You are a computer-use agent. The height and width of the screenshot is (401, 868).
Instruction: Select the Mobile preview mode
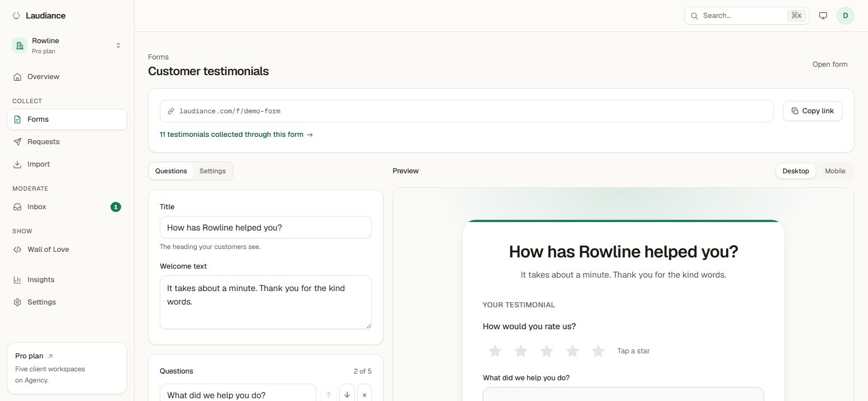(x=835, y=171)
